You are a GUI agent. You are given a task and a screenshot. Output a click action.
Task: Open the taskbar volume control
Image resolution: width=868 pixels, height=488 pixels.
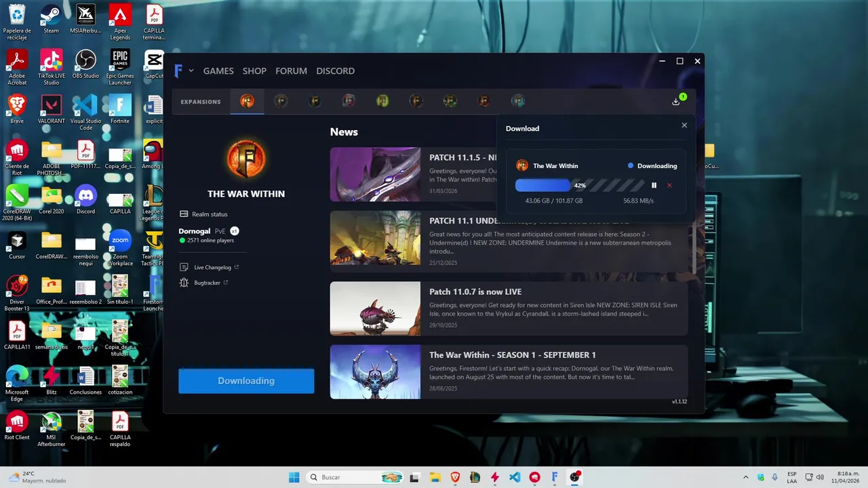tap(820, 477)
